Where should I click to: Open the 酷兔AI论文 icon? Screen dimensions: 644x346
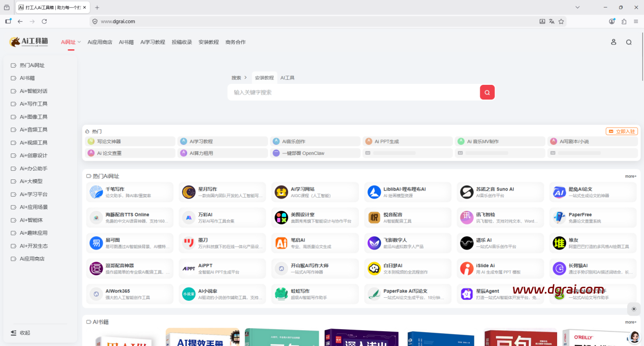[559, 192]
